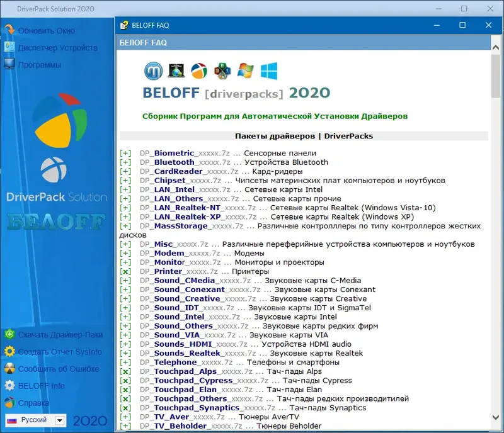Click the BELOFF Info gear icon
The height and width of the screenshot is (433, 504).
pyautogui.click(x=9, y=385)
